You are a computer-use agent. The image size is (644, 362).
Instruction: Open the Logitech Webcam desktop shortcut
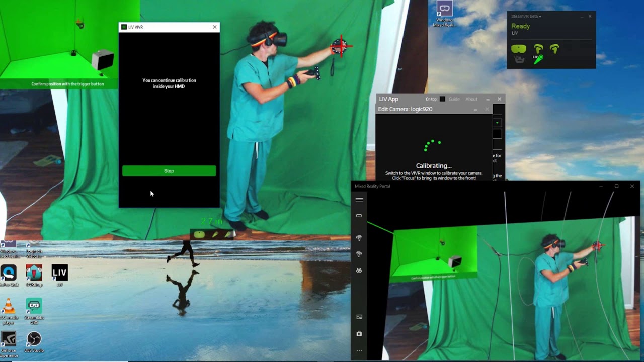(x=34, y=250)
